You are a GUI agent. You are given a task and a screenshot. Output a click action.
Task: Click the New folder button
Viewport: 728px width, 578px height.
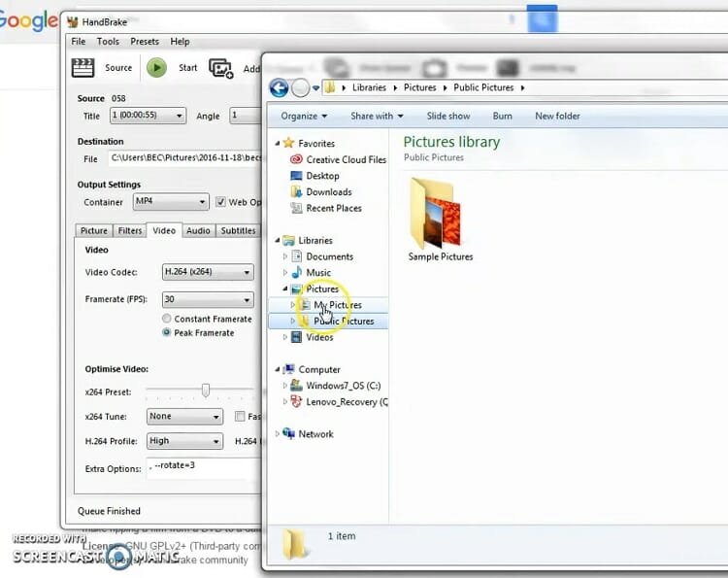click(x=557, y=117)
